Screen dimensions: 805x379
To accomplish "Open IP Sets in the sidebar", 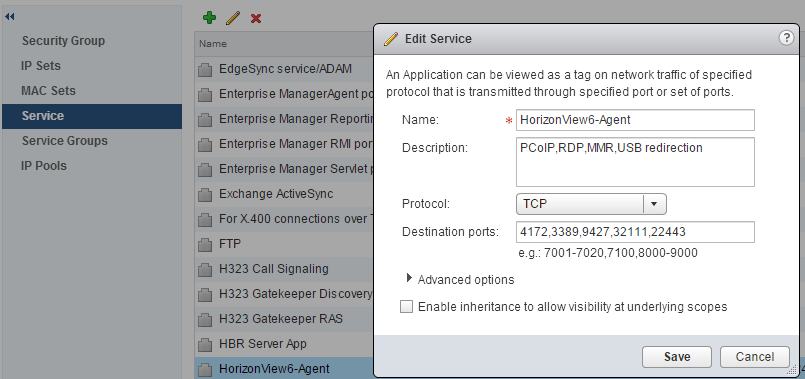I will point(41,66).
